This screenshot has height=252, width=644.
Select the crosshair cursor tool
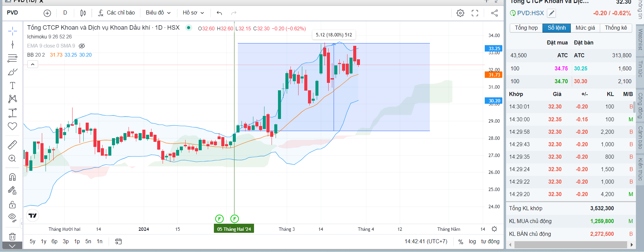click(x=12, y=31)
